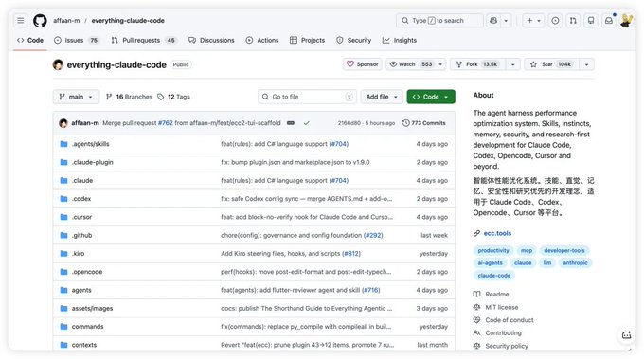Open the hamburger navigation menu
Screen dimensions: 644x359
[21, 21]
